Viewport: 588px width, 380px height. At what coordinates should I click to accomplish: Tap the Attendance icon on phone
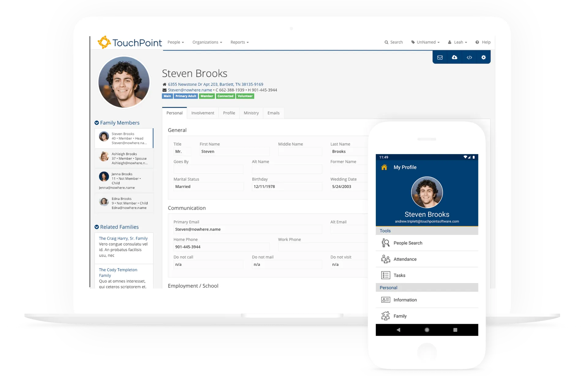coord(386,259)
